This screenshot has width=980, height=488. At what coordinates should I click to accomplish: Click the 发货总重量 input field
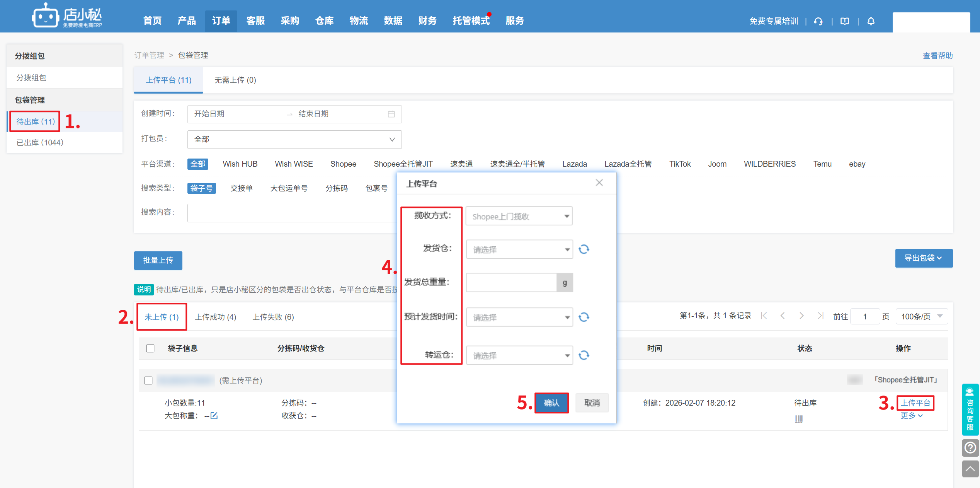(x=511, y=283)
